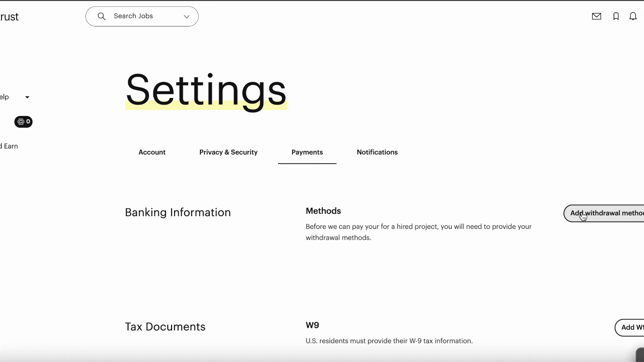The height and width of the screenshot is (362, 644).
Task: Click the sun/rewards icon showing 0
Action: [x=23, y=122]
